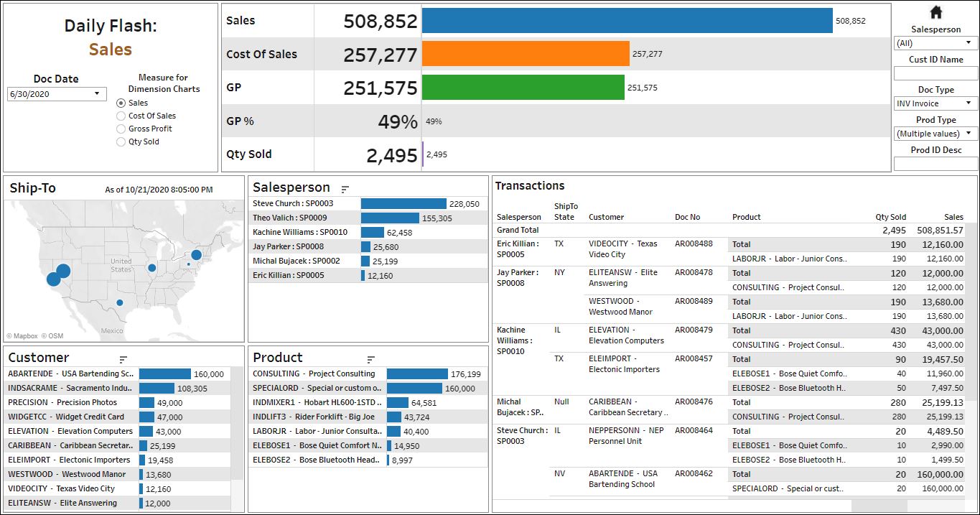980x515 pixels.
Task: Click the sort icon beside Customer heading
Action: pyautogui.click(x=123, y=359)
